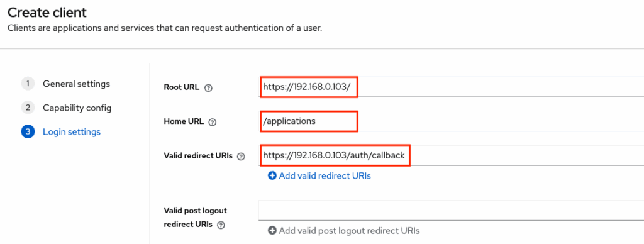Screen dimensions: 644x244
Task: Select the Login settings step
Action: pyautogui.click(x=72, y=132)
